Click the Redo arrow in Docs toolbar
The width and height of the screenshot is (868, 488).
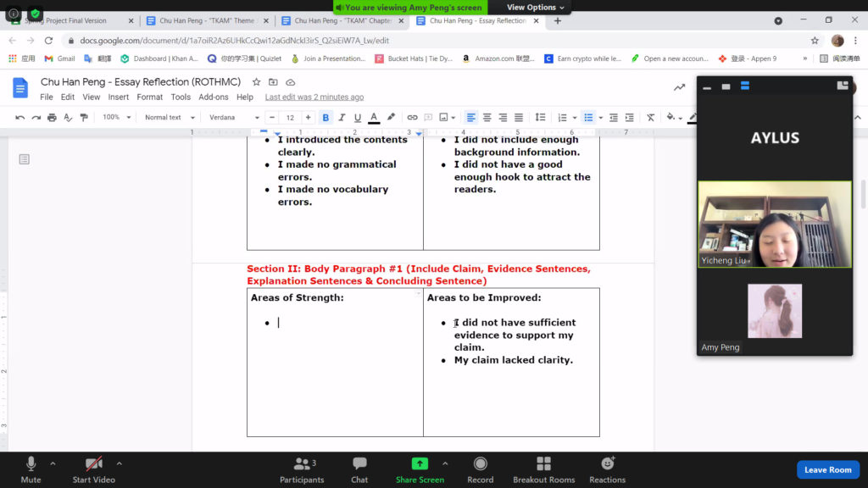click(36, 117)
